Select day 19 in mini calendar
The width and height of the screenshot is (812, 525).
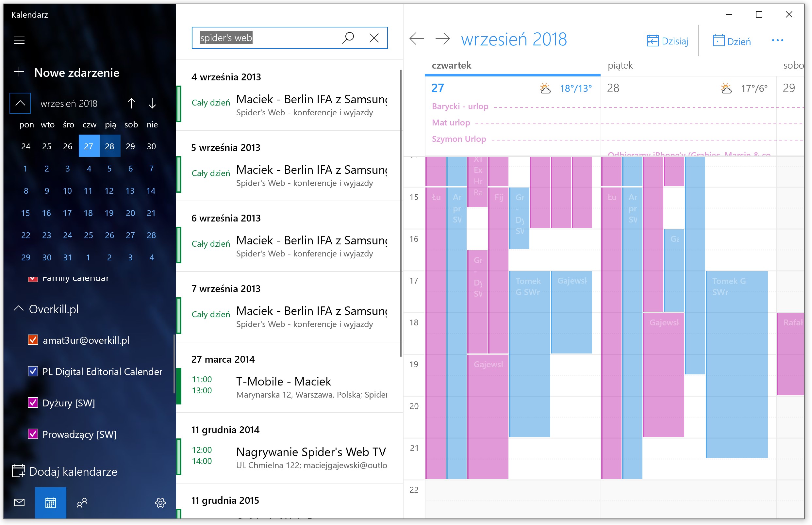[x=109, y=213]
